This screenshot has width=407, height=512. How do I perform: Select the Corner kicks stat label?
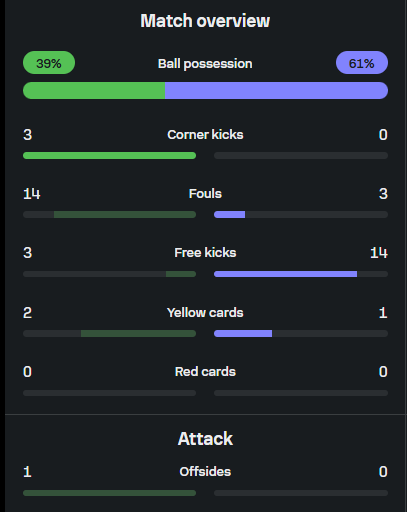pos(205,135)
